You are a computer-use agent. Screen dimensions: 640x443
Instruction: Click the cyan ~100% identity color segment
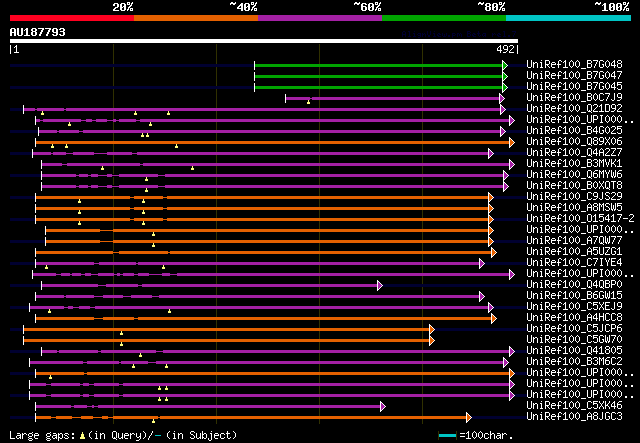coord(569,18)
